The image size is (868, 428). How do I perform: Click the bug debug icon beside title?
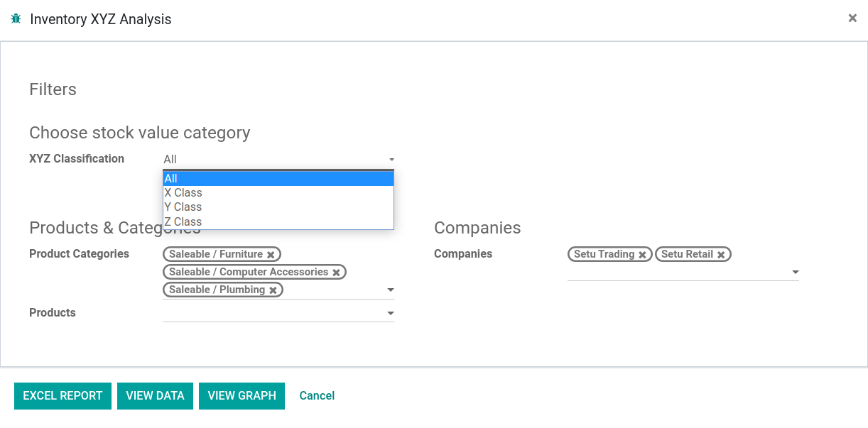(x=16, y=19)
